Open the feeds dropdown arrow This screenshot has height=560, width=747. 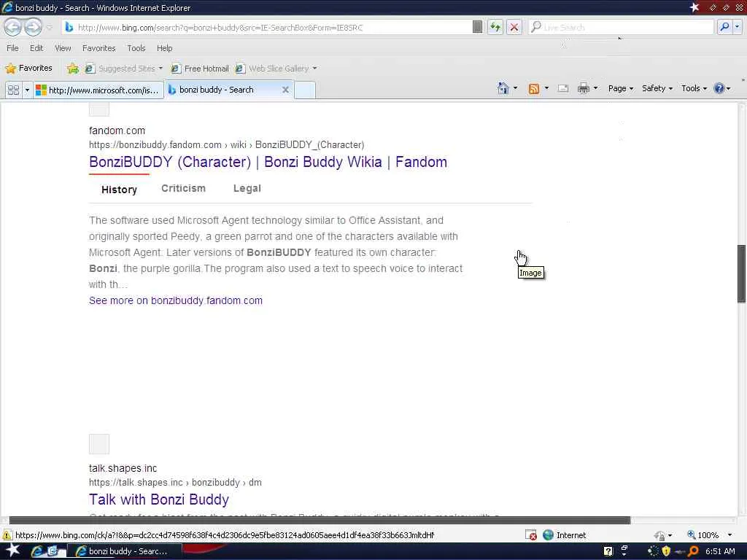546,88
